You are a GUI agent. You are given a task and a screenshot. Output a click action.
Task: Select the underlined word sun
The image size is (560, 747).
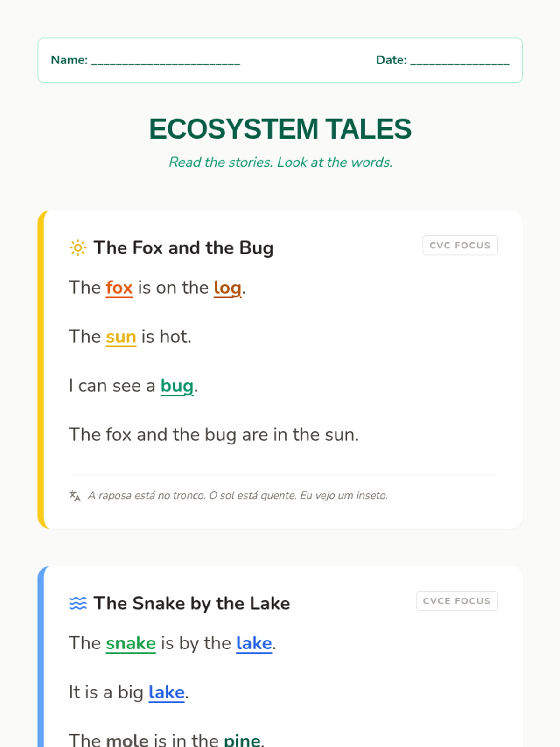[121, 337]
